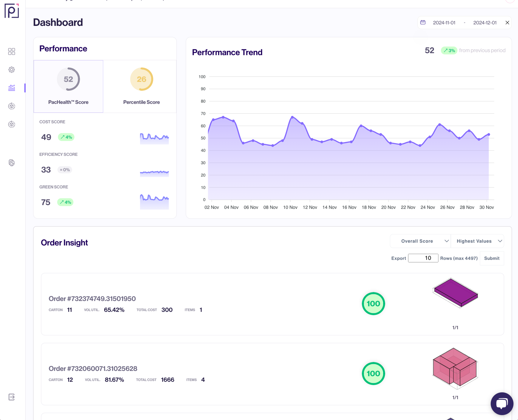The height and width of the screenshot is (420, 518).
Task: Open the chat support bubble
Action: [x=502, y=403]
